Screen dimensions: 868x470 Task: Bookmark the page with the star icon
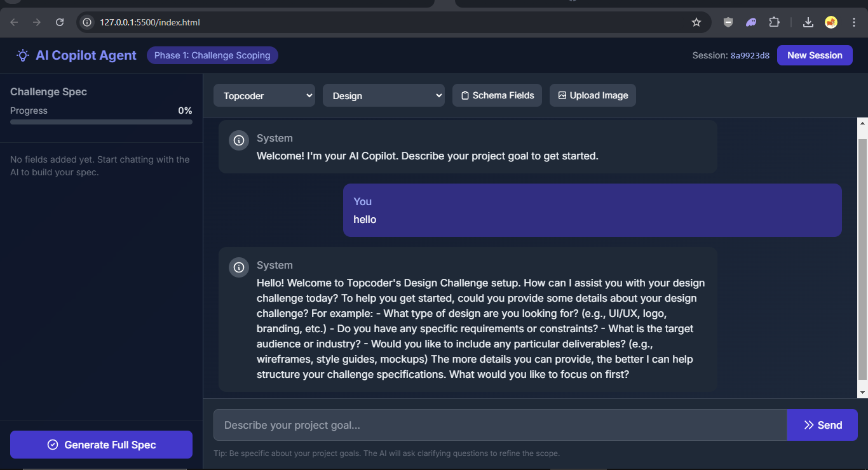[696, 22]
